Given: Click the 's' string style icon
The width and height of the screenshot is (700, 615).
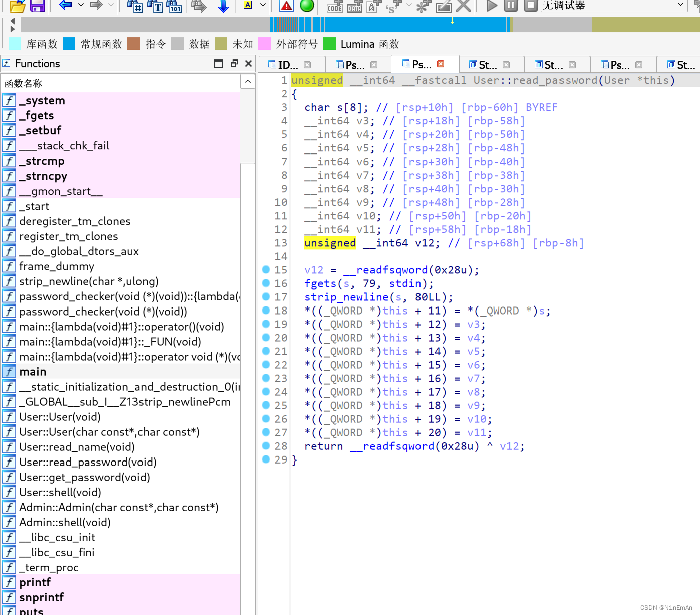Looking at the screenshot, I should tap(393, 6).
